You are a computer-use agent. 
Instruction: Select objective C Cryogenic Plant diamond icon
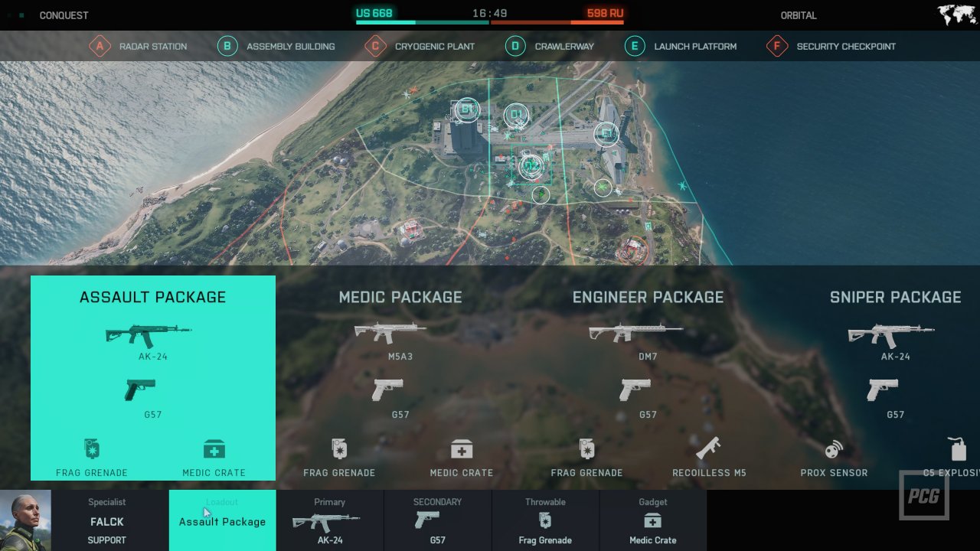[x=375, y=46]
